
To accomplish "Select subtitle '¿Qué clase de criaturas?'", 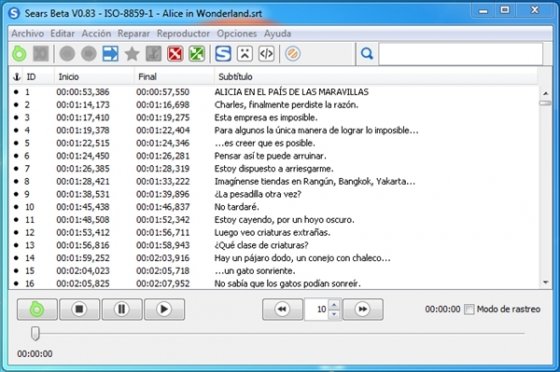I will pos(261,245).
